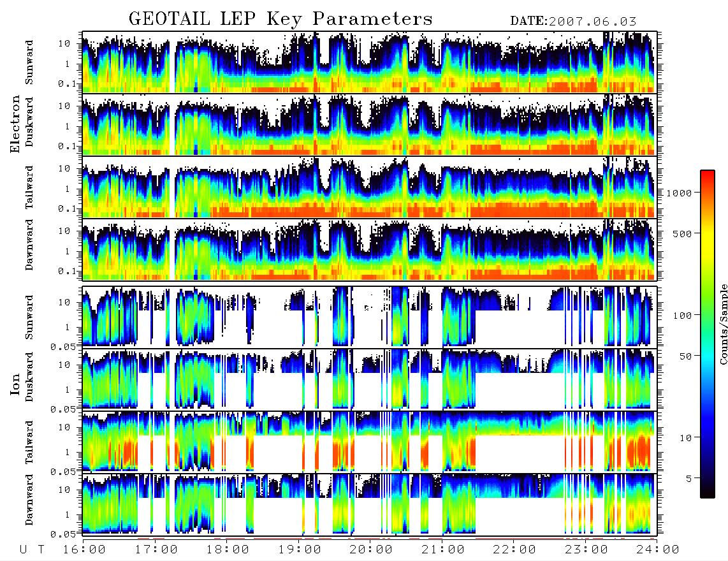The height and width of the screenshot is (561, 728).
Task: Click the Electron Sunward spectrogram panel
Action: point(370,62)
